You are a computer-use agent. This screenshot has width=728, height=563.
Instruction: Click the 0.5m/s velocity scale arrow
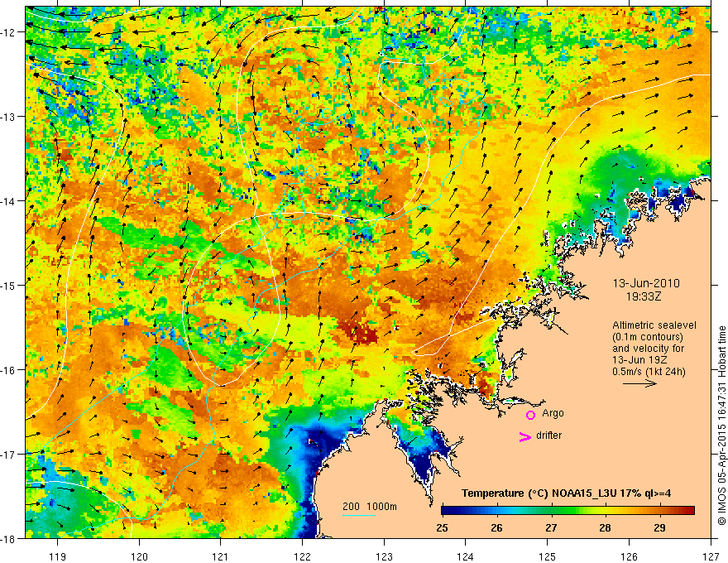(639, 383)
